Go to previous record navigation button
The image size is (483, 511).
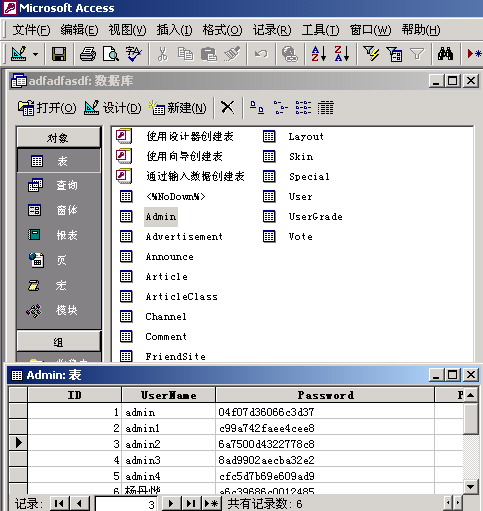[x=79, y=503]
